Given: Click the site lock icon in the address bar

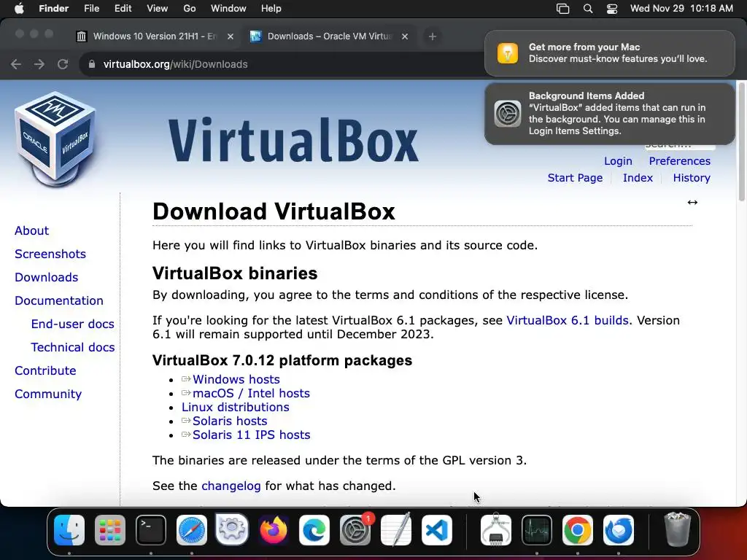Looking at the screenshot, I should 92,64.
